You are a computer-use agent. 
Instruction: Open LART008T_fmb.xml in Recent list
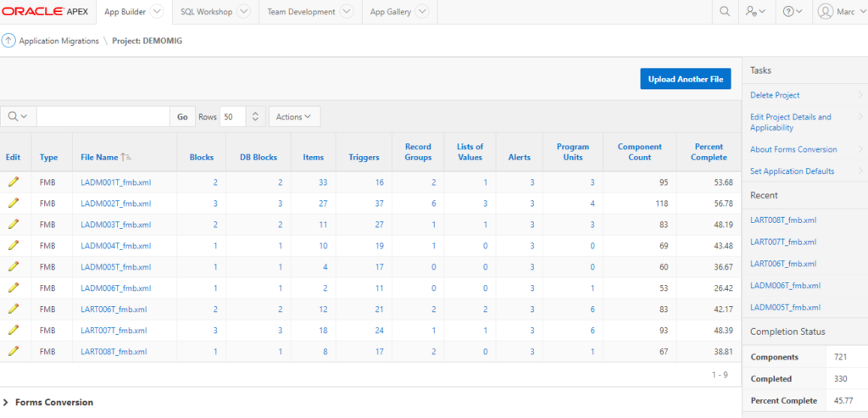pyautogui.click(x=783, y=220)
